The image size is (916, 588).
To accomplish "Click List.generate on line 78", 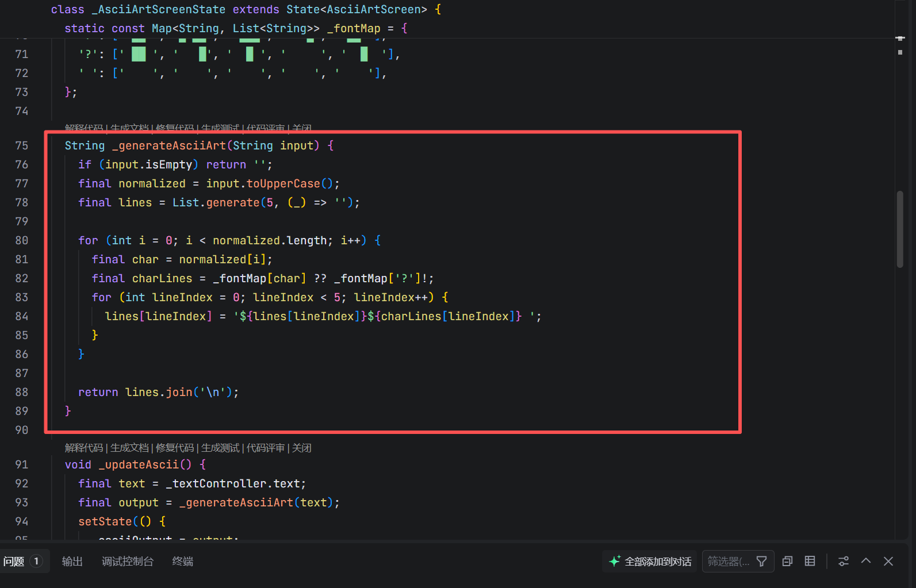I will point(216,202).
